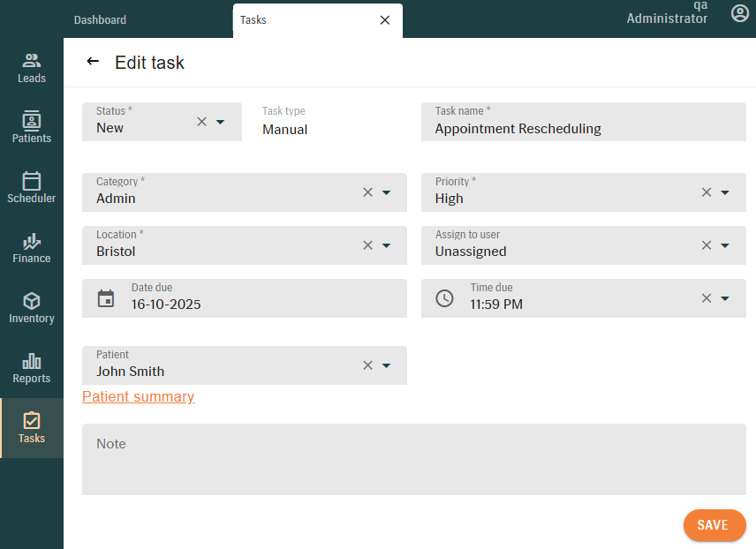Open the Finance section icon
This screenshot has height=549, width=756.
pyautogui.click(x=32, y=241)
